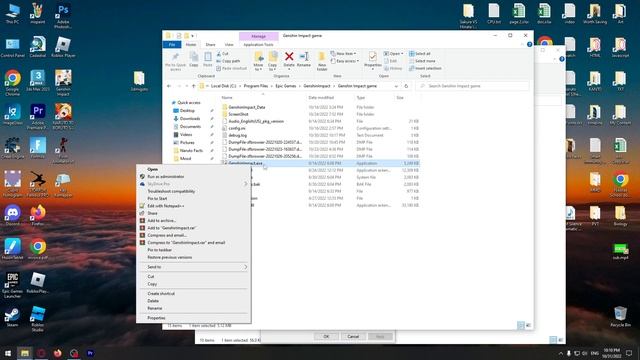Select Downloads in the Quick access pane
Screen dimensions: 640x360
(x=190, y=119)
